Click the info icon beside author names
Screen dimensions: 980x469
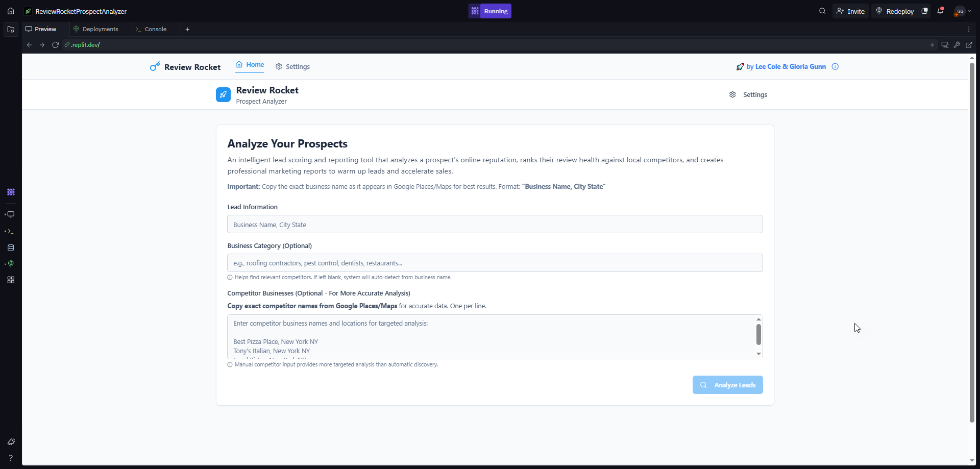tap(835, 67)
